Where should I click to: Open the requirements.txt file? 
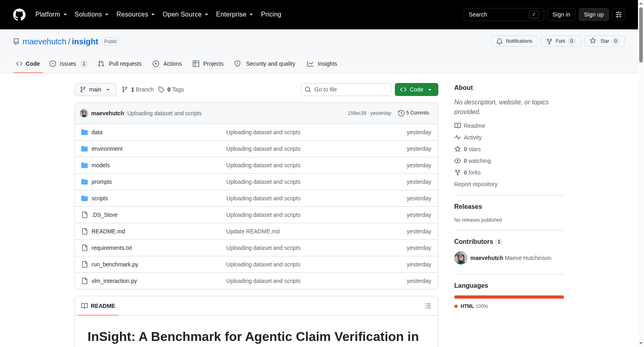112,248
